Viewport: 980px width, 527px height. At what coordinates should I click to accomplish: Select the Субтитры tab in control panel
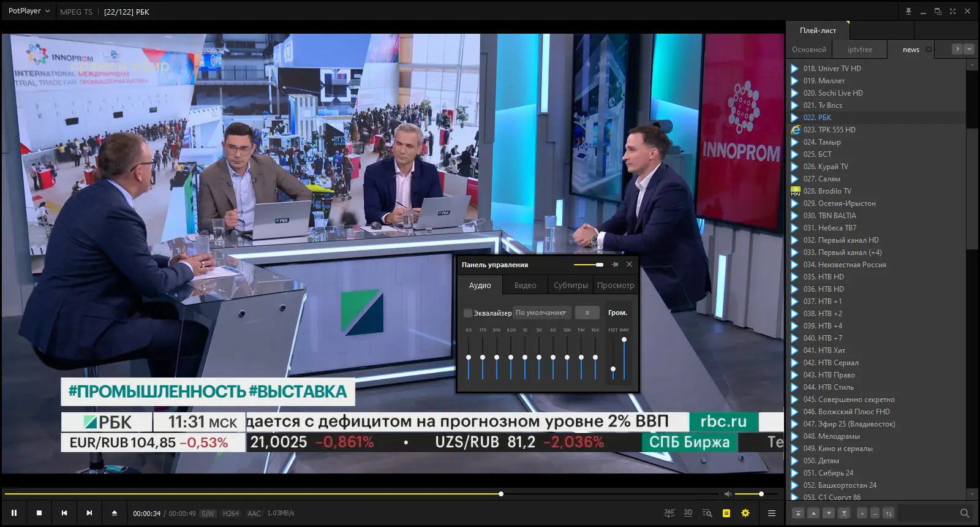(571, 285)
